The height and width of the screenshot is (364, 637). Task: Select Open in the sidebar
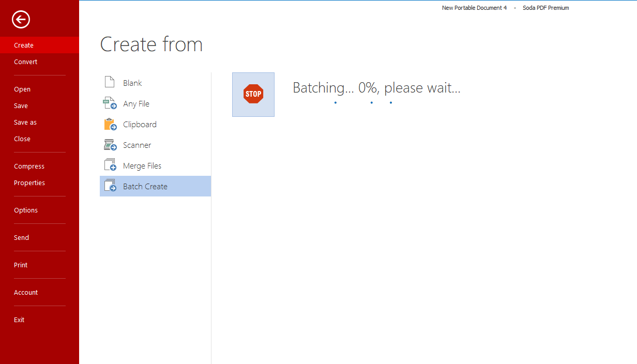point(39,89)
